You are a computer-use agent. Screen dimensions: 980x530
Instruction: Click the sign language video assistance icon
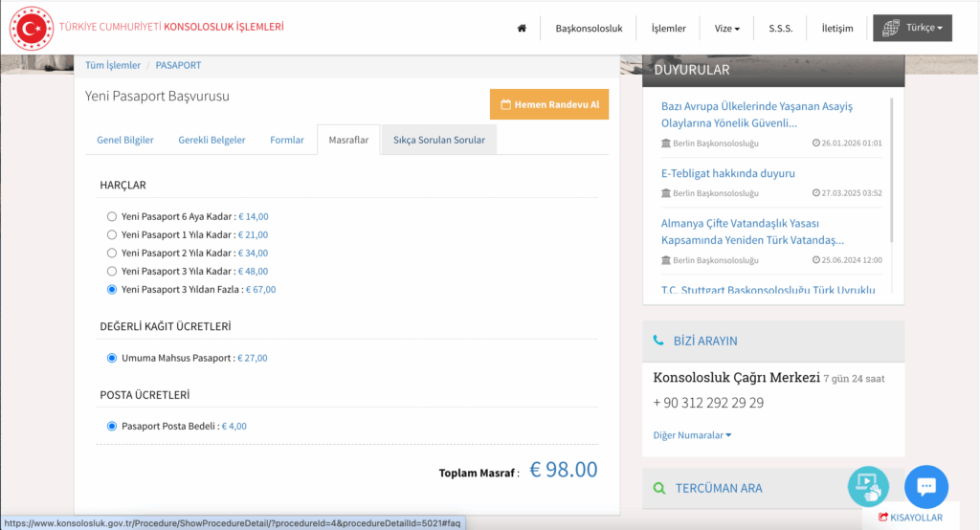click(x=868, y=486)
